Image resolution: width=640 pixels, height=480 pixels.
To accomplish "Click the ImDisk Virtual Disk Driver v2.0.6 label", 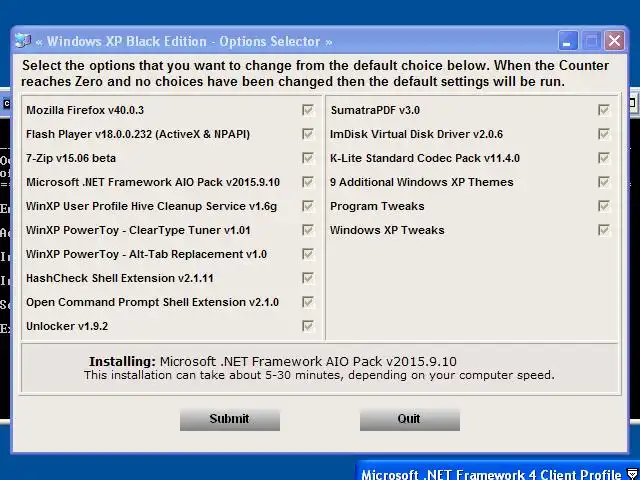I will point(416,134).
